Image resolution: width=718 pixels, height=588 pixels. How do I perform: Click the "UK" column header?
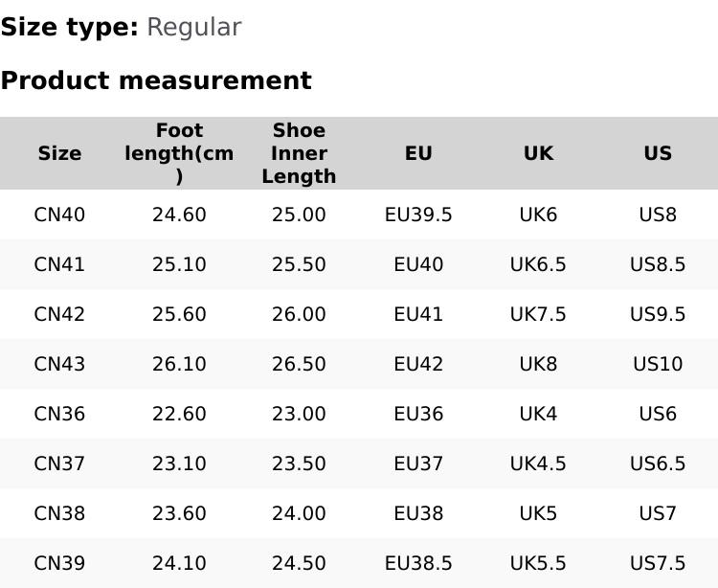[538, 153]
